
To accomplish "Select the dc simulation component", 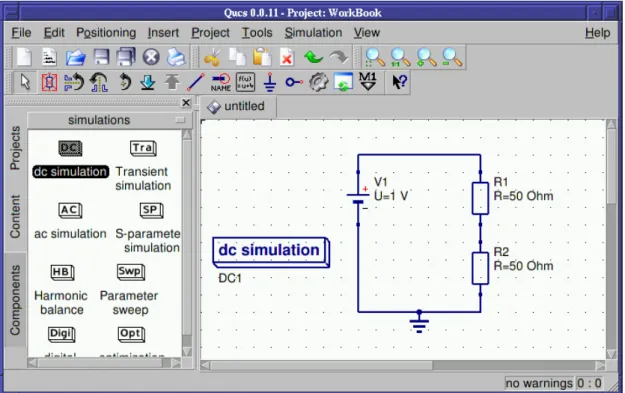I will point(71,159).
